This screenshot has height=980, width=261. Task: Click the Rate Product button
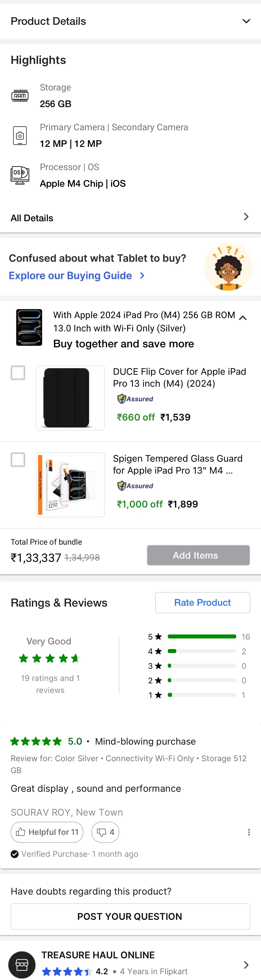coord(202,602)
